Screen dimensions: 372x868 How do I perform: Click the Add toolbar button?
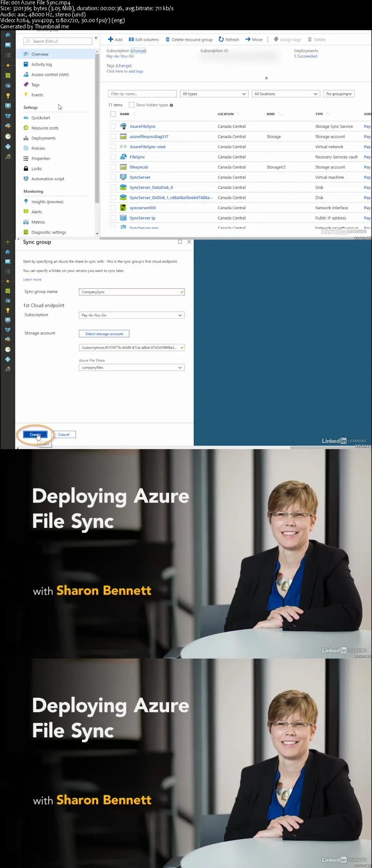click(115, 40)
